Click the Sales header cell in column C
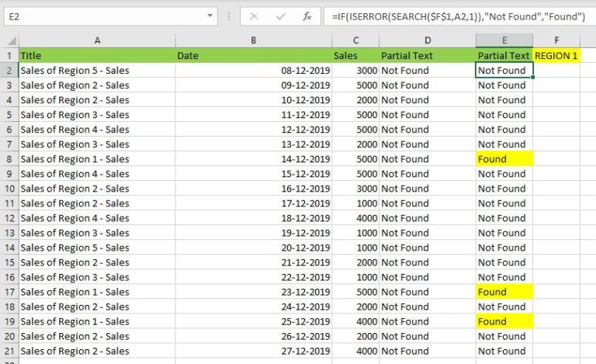 [x=355, y=56]
